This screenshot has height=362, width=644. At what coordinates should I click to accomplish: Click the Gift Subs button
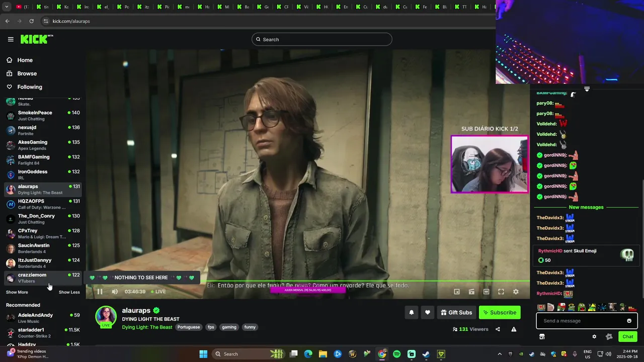coord(456,312)
